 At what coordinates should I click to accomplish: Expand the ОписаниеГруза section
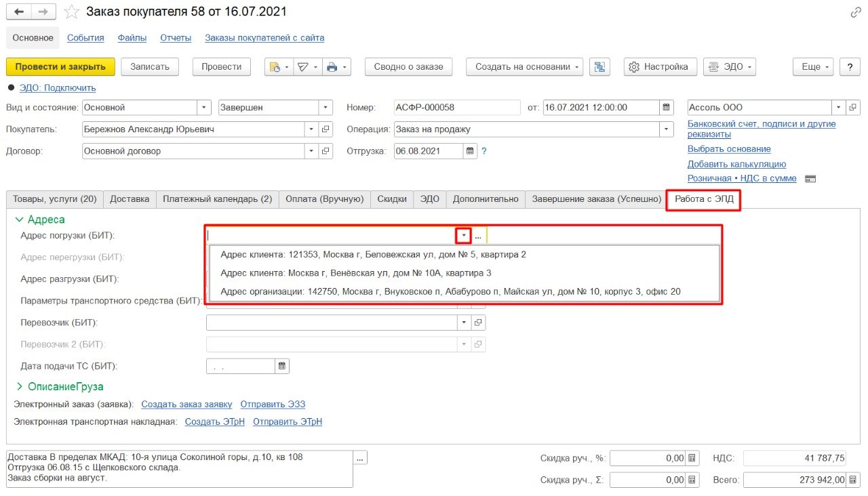point(20,386)
